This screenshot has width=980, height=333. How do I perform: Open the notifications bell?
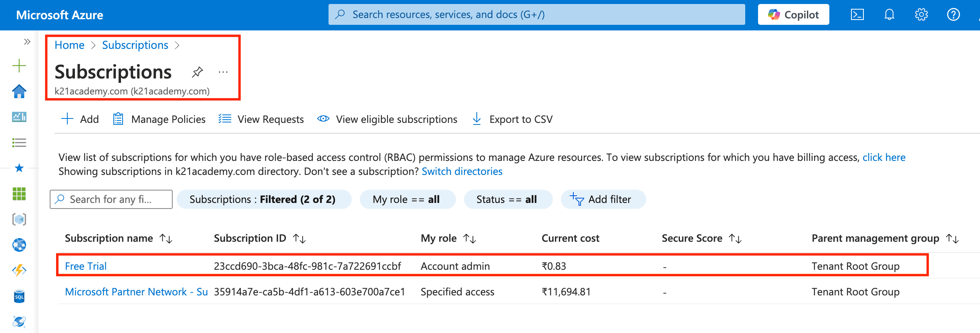pos(889,15)
